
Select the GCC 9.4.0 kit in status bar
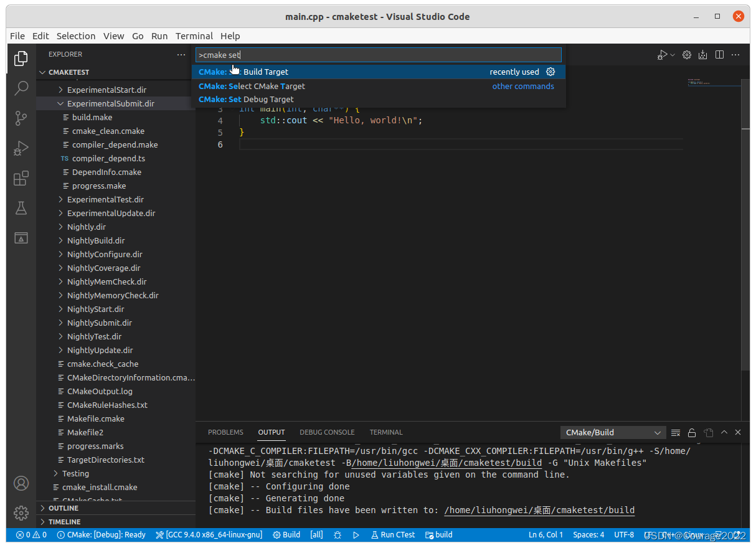pos(209,535)
